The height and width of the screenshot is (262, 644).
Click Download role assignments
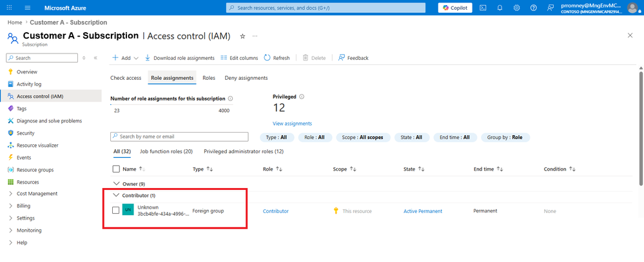[x=179, y=58]
